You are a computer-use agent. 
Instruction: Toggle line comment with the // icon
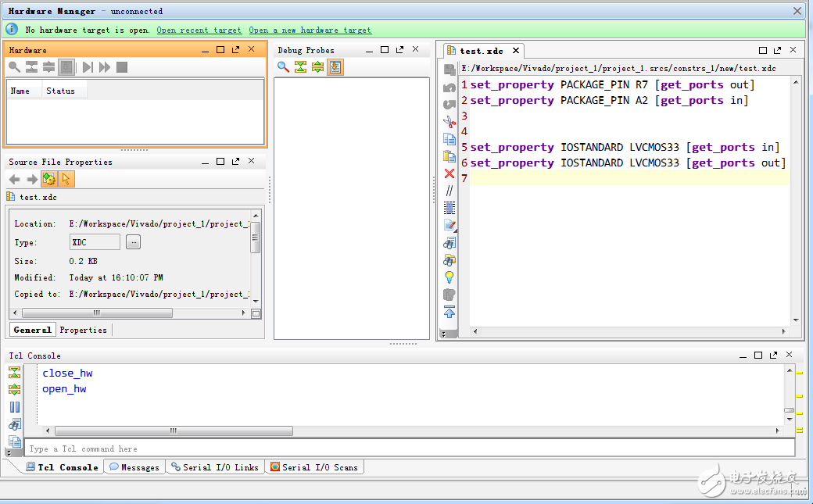tap(449, 191)
